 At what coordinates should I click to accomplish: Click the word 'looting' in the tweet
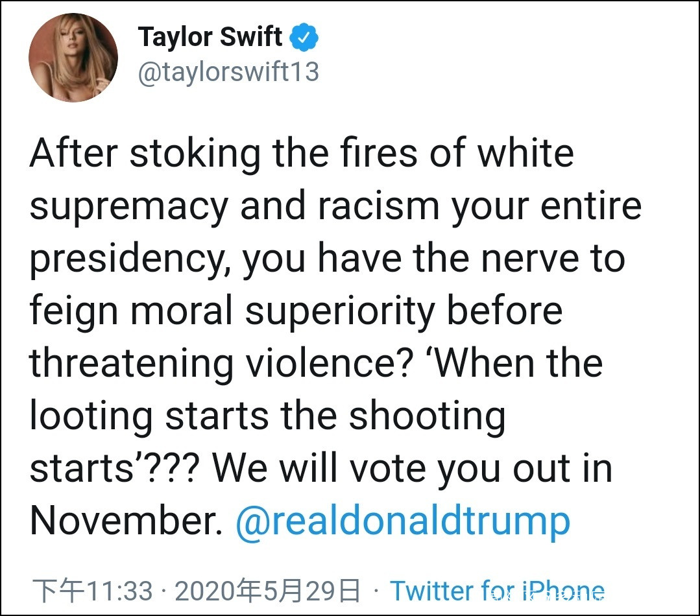91,416
